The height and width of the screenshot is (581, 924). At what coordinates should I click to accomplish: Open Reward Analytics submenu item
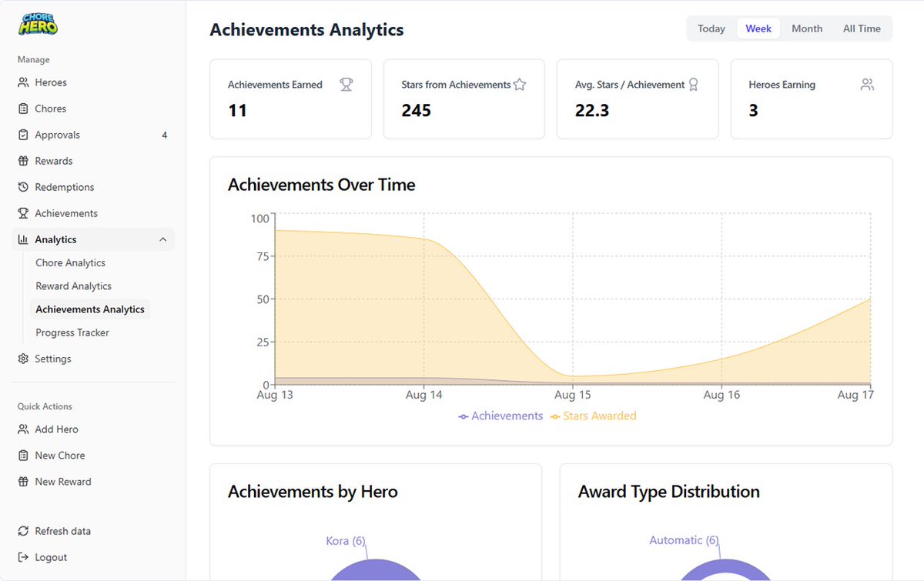point(73,286)
